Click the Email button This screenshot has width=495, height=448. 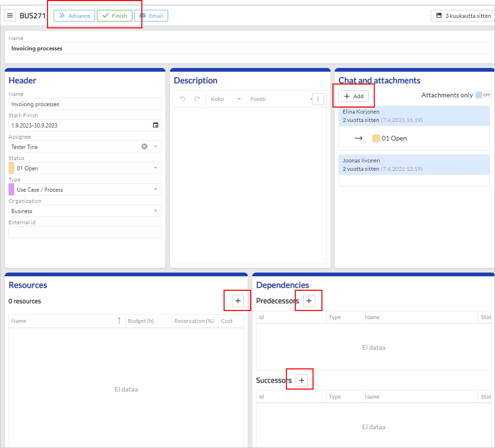151,16
